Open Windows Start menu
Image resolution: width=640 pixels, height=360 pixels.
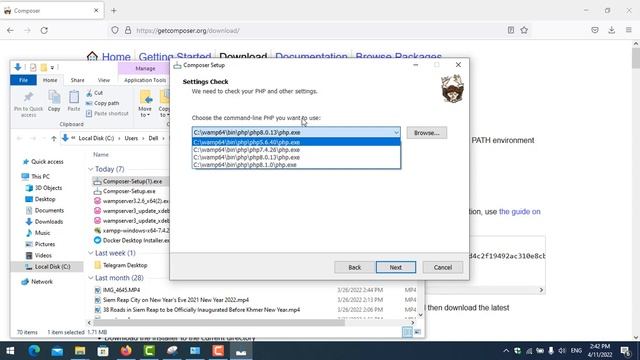pos(10,351)
